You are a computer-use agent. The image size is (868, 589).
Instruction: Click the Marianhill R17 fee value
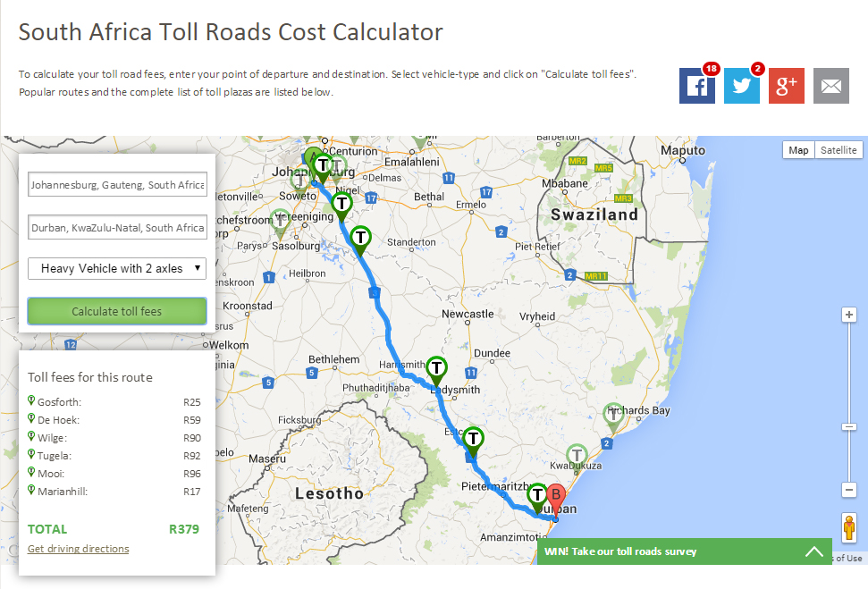192,492
